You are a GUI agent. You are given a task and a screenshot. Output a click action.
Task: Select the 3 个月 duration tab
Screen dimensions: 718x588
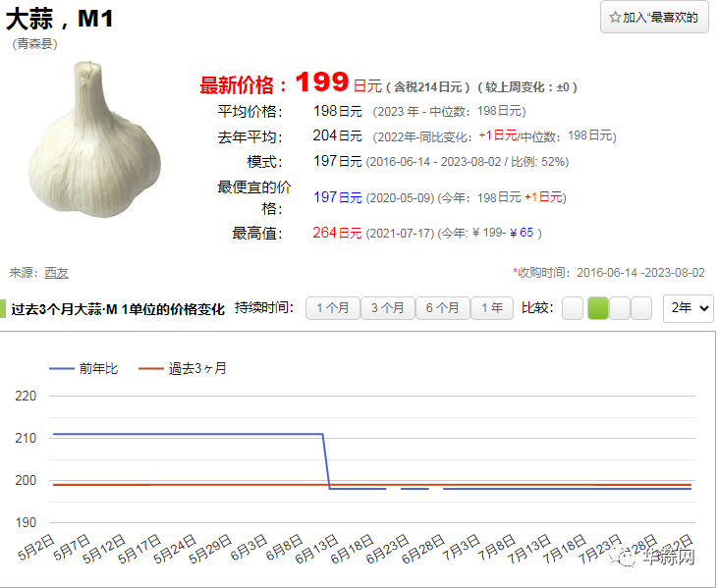click(x=387, y=308)
